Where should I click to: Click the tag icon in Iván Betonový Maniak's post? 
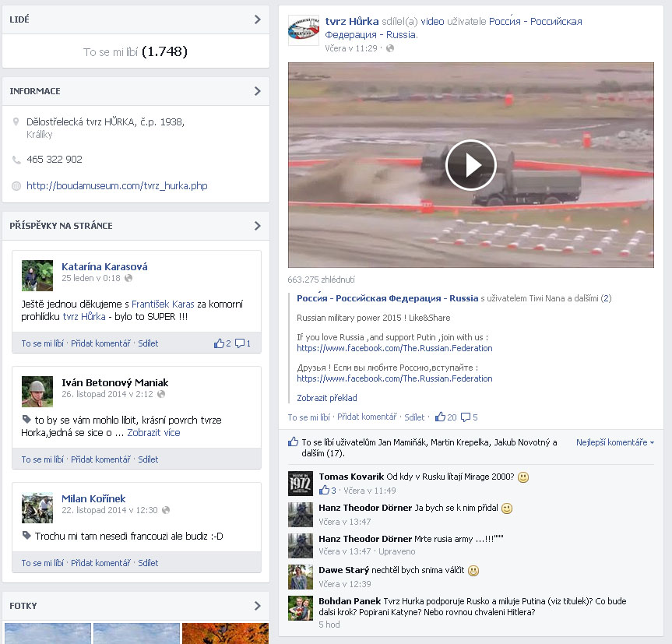pyautogui.click(x=26, y=420)
